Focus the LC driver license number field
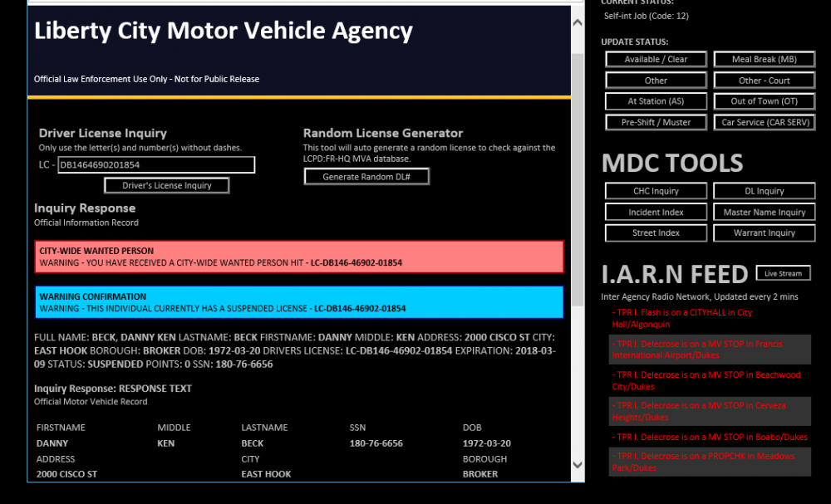This screenshot has width=831, height=504. point(156,164)
